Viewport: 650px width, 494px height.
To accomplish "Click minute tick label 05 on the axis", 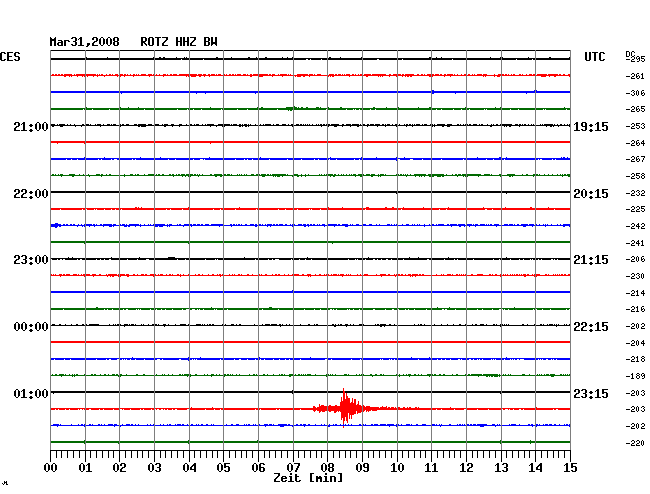I will pyautogui.click(x=223, y=468).
